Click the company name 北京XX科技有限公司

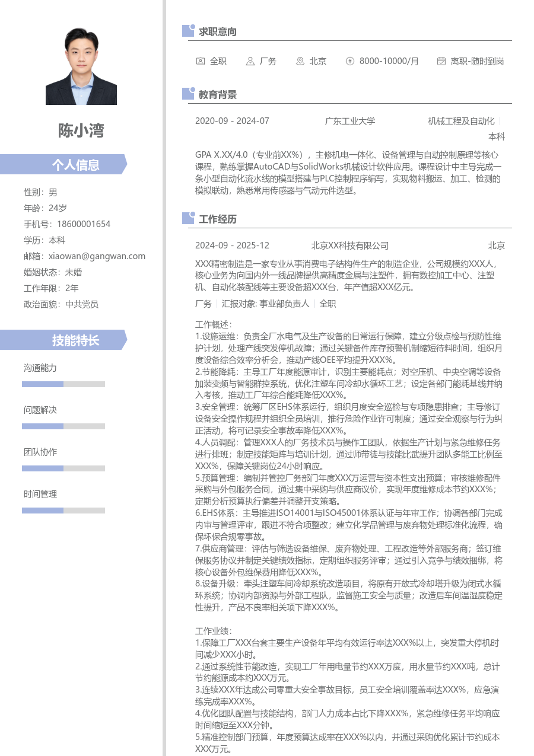coord(350,245)
